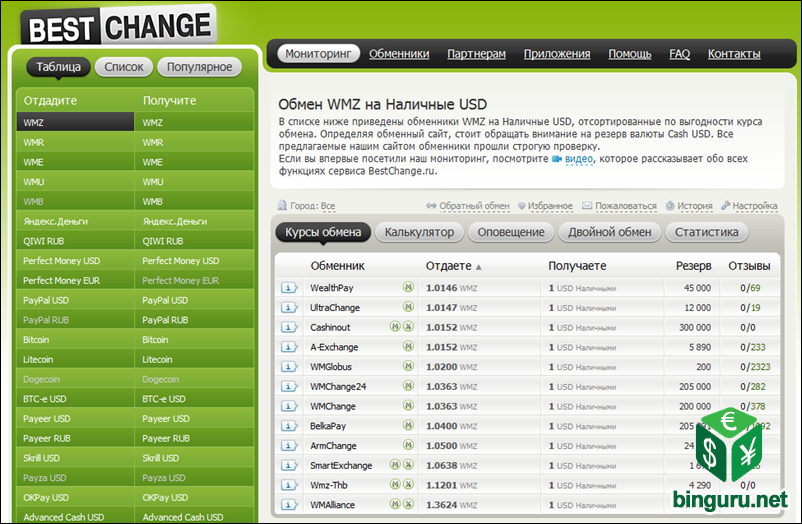This screenshot has height=524, width=802.
Task: Select Payeer RUB in Получите column
Action: point(194,439)
